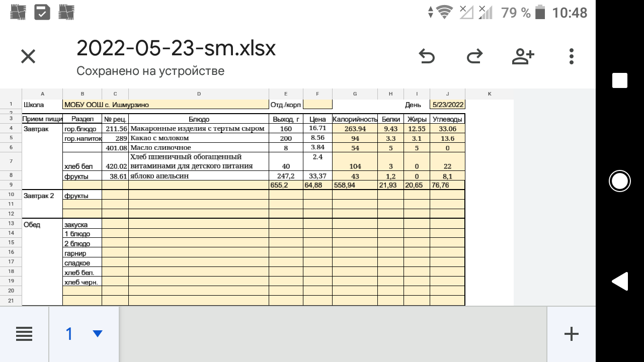Open the three-dot overflow menu
644x362 pixels.
coord(572,57)
